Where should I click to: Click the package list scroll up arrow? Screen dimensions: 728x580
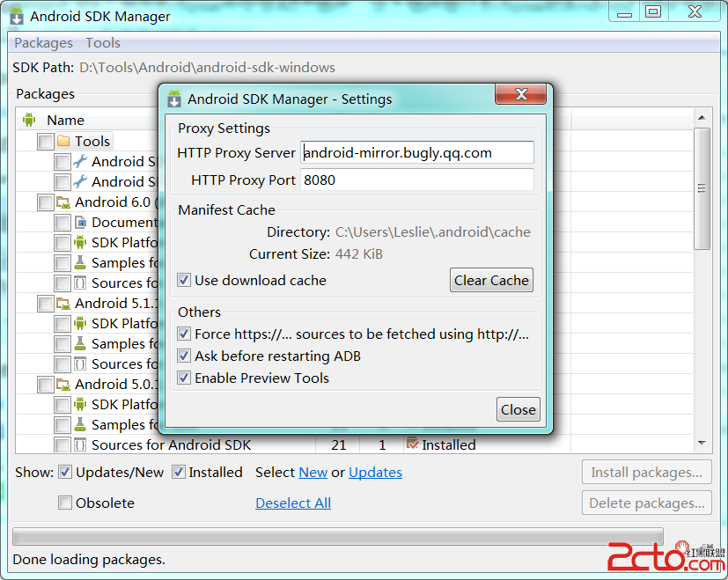coord(702,118)
